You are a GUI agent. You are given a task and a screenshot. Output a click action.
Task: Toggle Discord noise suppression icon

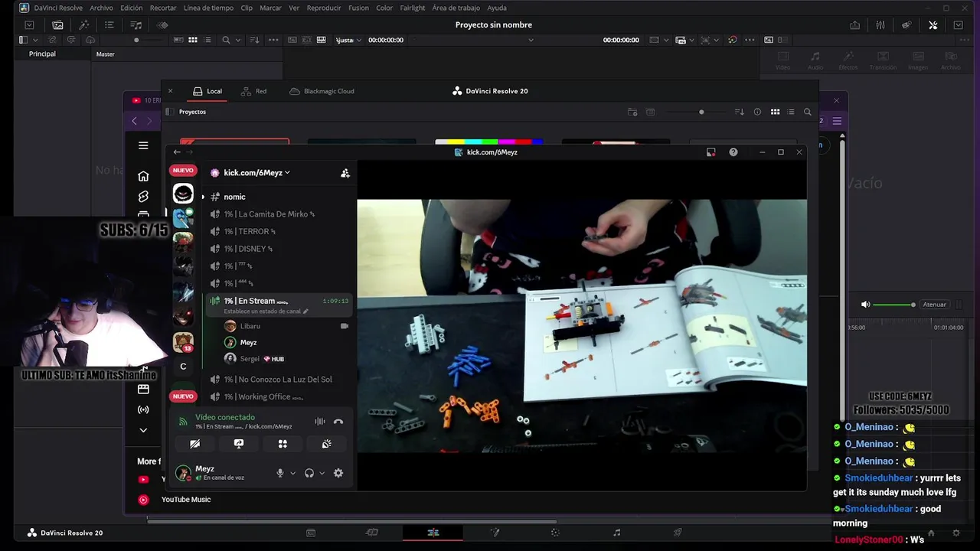pyautogui.click(x=319, y=422)
